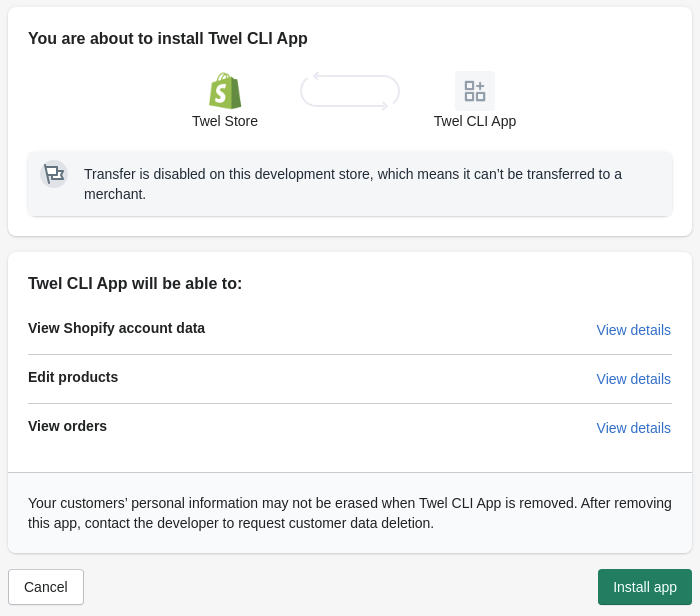View details for View orders permission
The width and height of the screenshot is (700, 616).
click(x=633, y=428)
